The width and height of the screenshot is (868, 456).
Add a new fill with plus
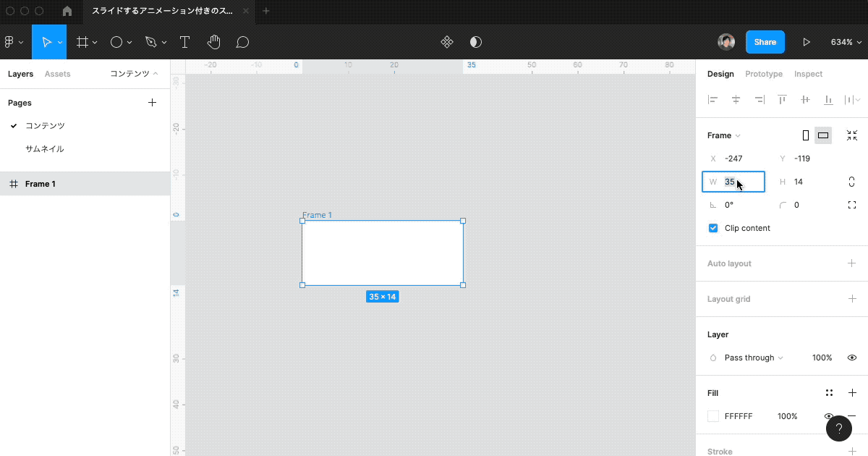tap(852, 393)
